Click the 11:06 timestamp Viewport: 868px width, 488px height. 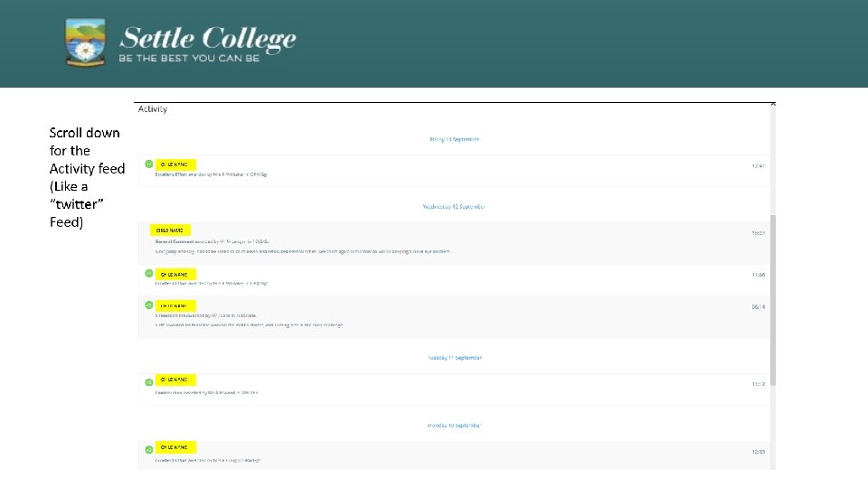(759, 275)
